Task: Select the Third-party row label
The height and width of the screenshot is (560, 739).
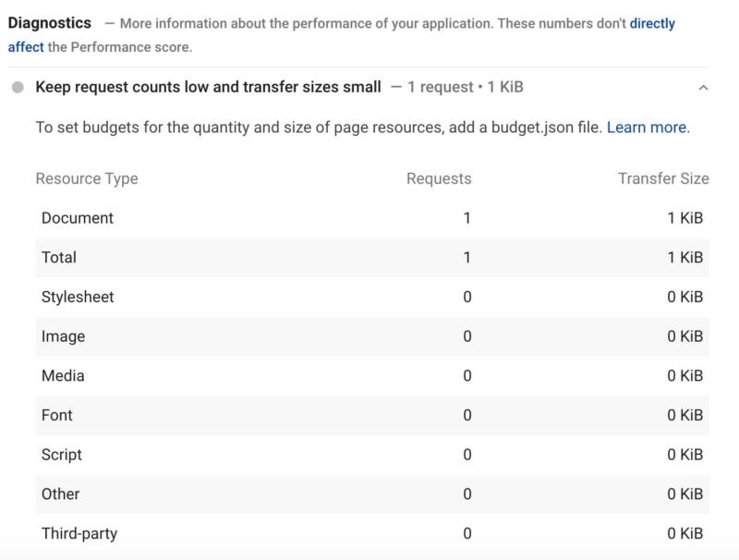Action: (79, 533)
